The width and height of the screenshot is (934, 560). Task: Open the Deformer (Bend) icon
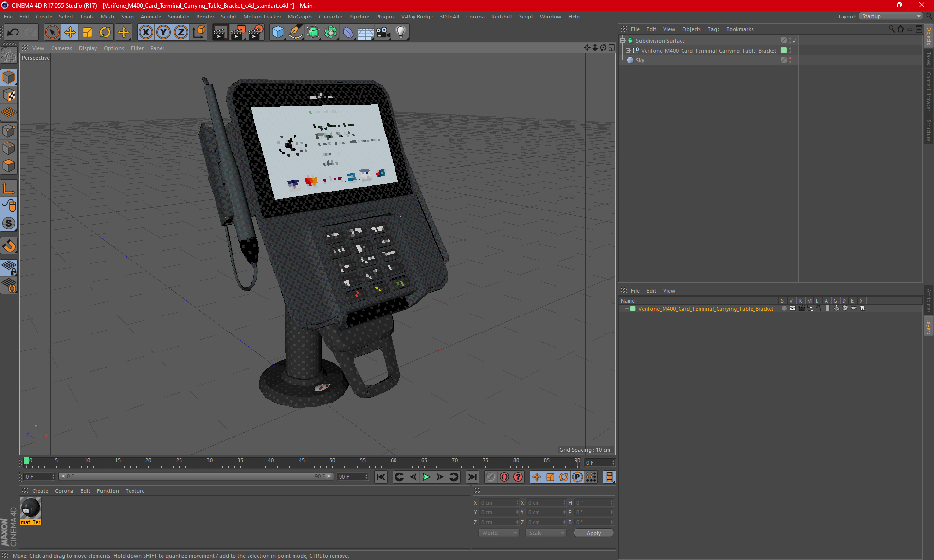click(348, 33)
